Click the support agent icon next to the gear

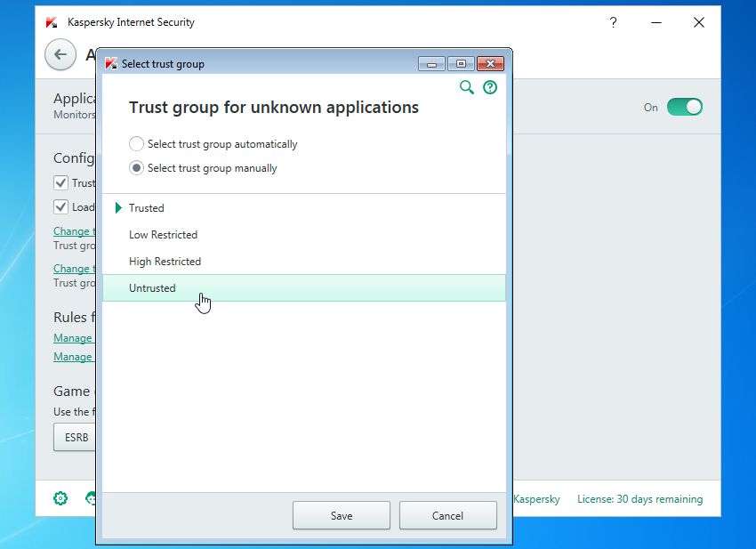(x=90, y=498)
